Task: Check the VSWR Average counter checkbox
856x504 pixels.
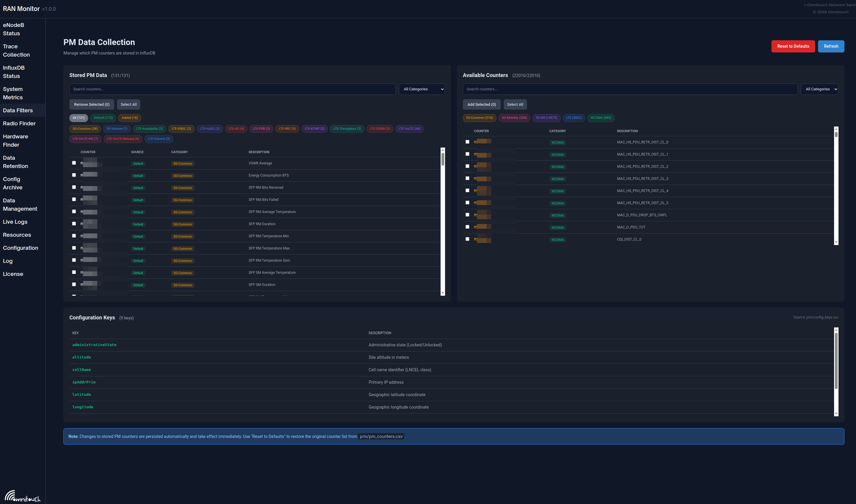Action: [74, 163]
